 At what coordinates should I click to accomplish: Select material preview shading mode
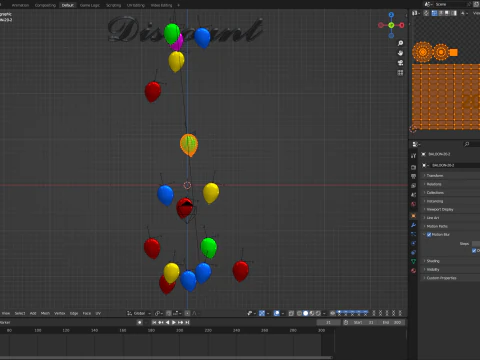[x=312, y=313]
